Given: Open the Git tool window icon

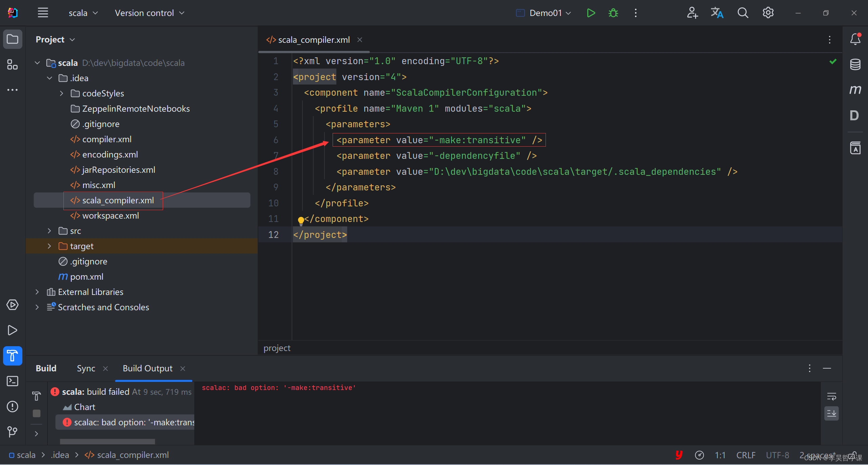Looking at the screenshot, I should [x=13, y=432].
